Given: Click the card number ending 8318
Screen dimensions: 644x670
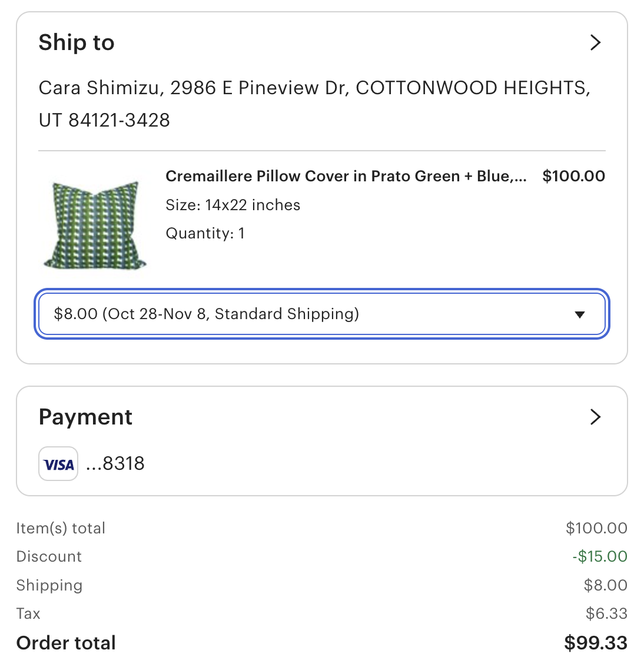Looking at the screenshot, I should click(115, 464).
